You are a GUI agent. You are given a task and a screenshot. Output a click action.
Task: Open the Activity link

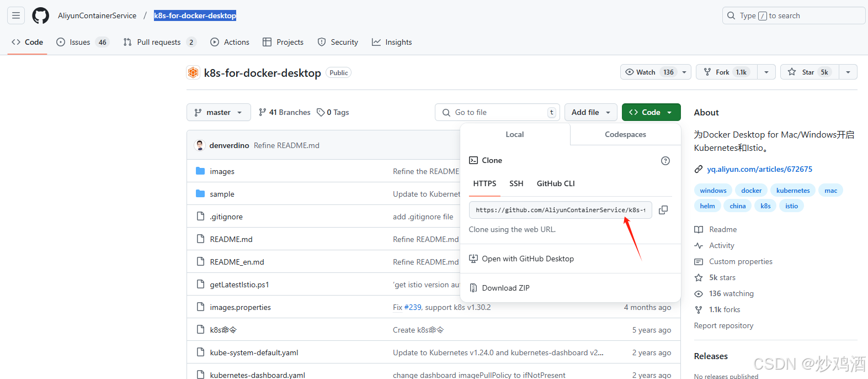click(x=715, y=245)
